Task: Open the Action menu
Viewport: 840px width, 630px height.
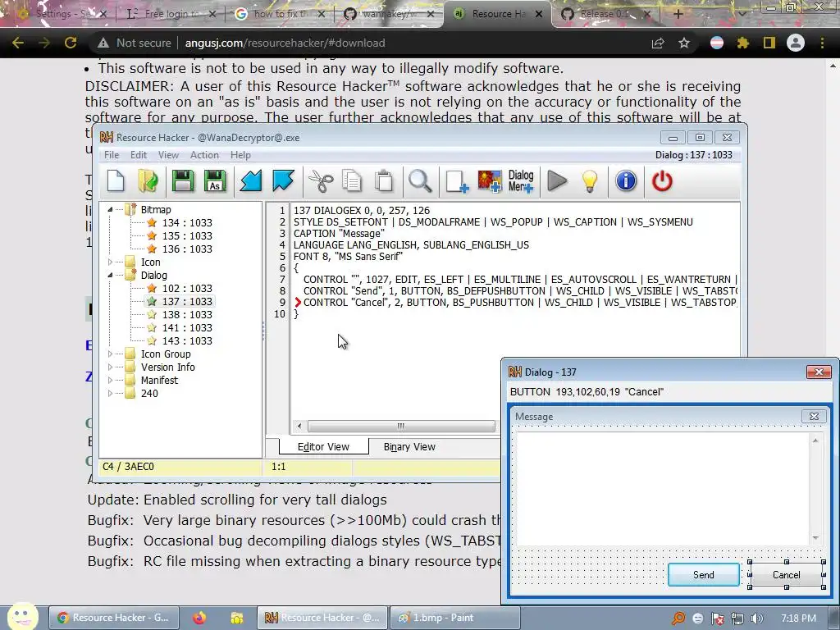Action: click(x=204, y=155)
